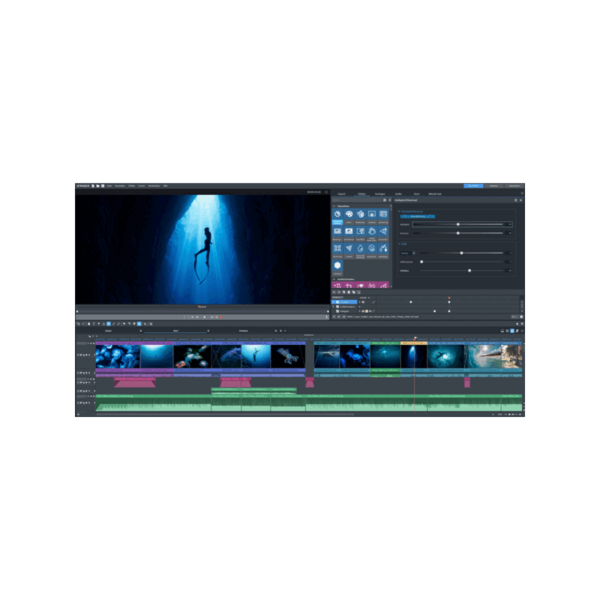Click the Open Project folder icon

coord(98,186)
